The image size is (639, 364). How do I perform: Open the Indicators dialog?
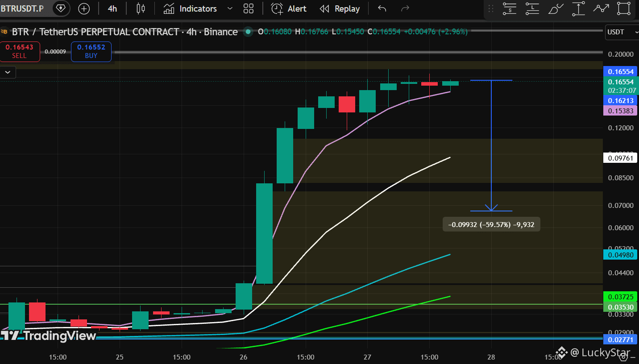190,8
